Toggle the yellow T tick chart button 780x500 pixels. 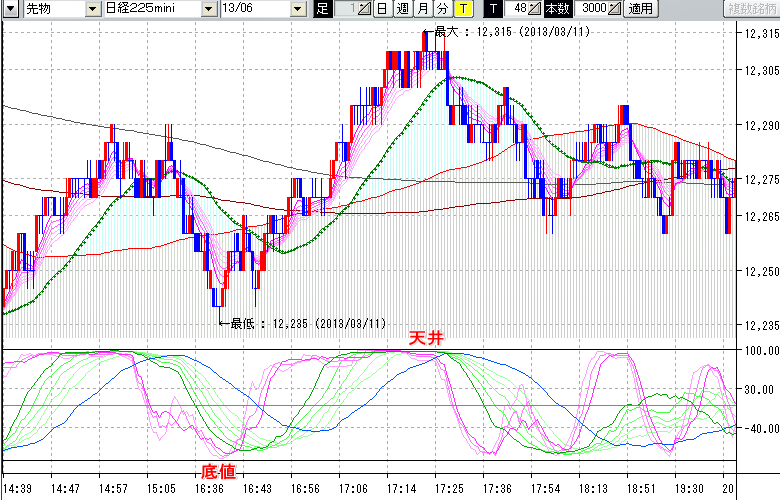pyautogui.click(x=463, y=9)
